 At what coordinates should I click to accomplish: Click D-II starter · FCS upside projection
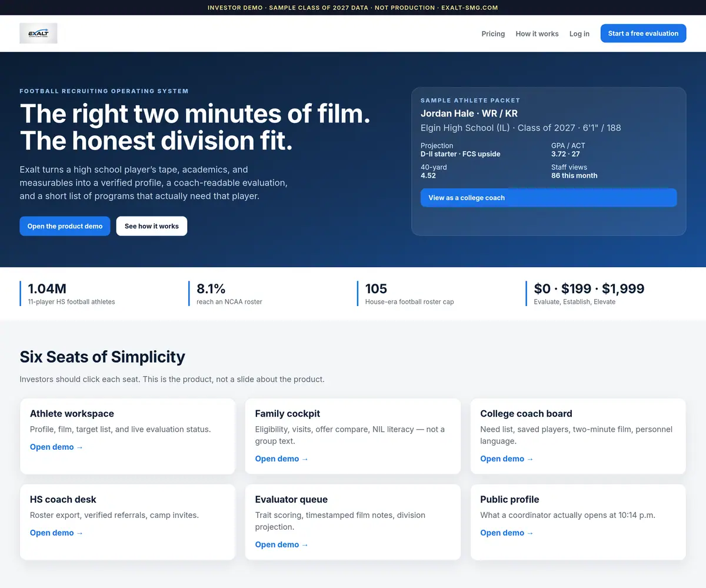tap(461, 154)
